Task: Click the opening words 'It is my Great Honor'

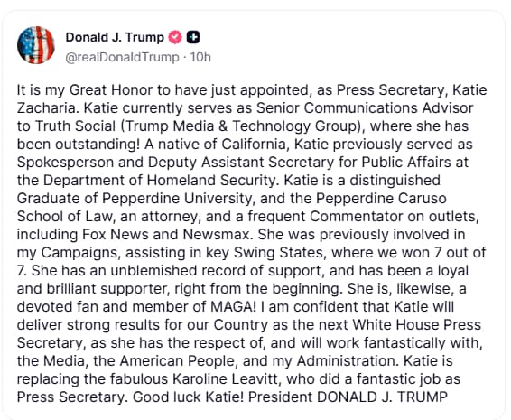Action: (85, 90)
